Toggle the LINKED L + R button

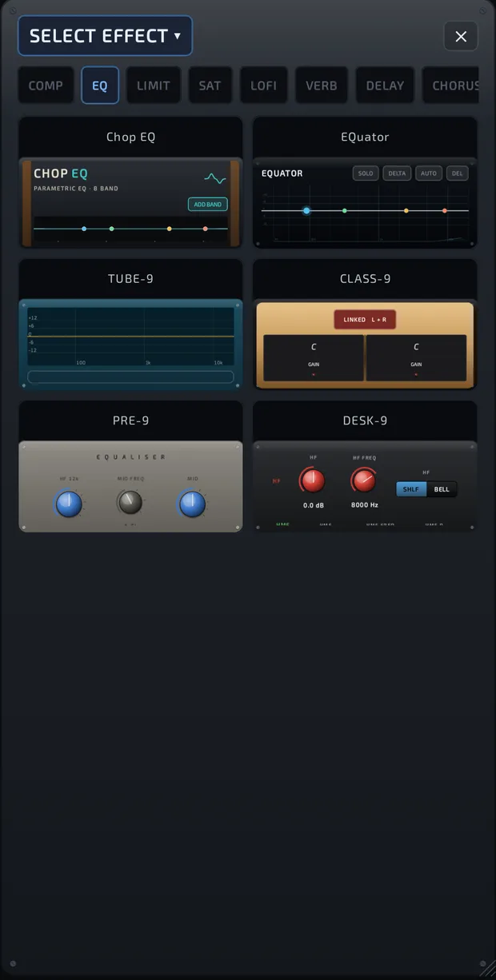(365, 320)
